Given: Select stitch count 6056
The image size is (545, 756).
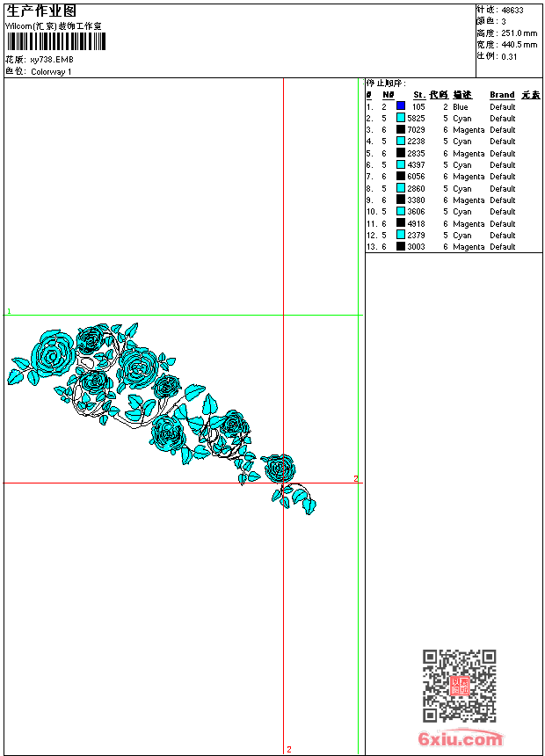Looking at the screenshot, I should click(x=416, y=177).
